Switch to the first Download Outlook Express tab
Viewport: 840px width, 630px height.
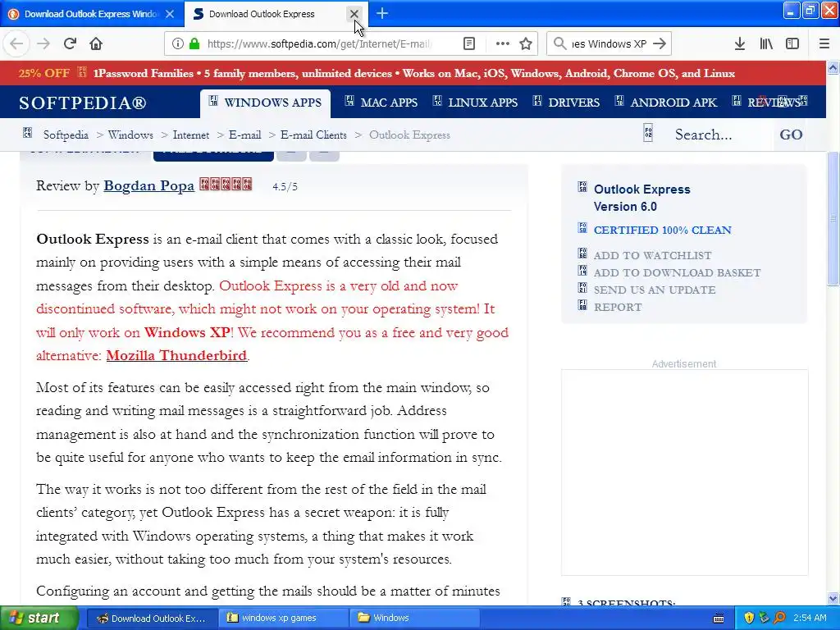pos(92,14)
